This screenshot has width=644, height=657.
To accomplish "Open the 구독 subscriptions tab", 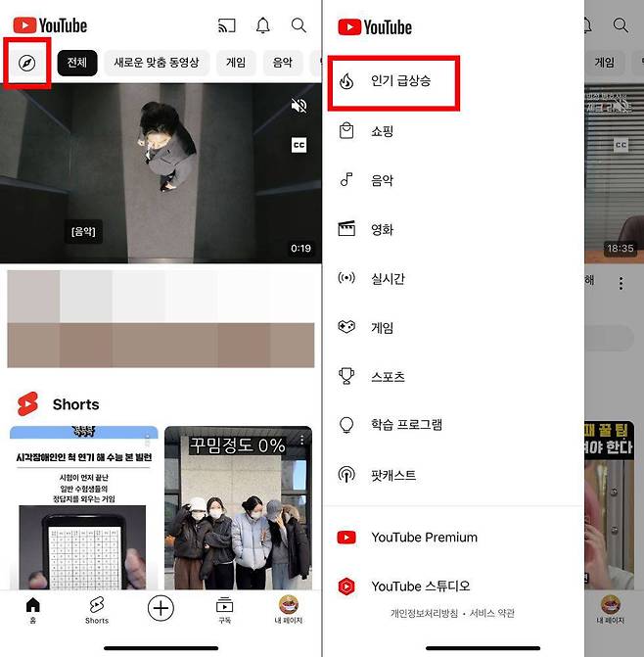I will (225, 610).
